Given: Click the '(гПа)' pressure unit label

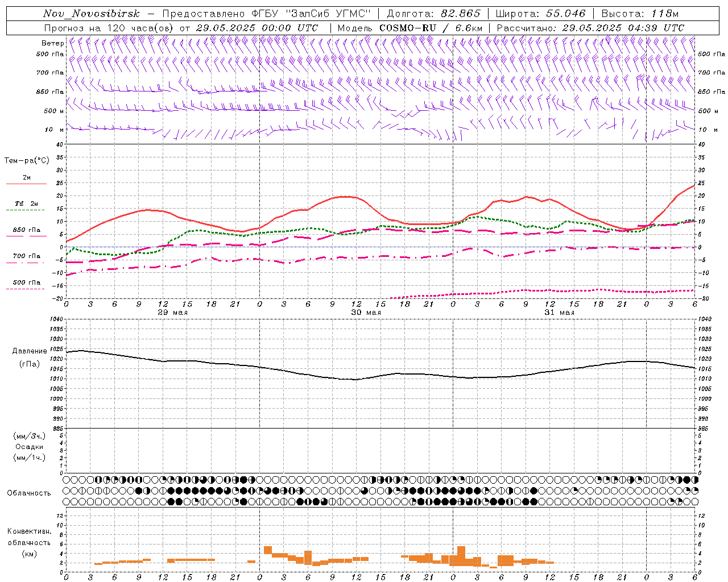Looking at the screenshot, I should click(x=29, y=364).
